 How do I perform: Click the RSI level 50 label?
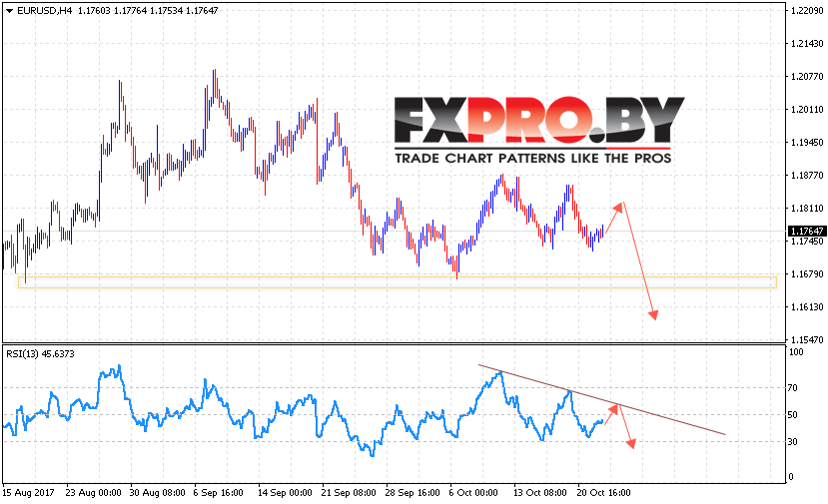793,415
